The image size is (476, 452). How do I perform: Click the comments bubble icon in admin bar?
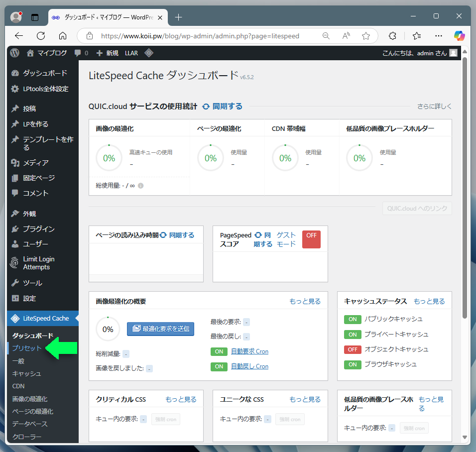tap(78, 53)
